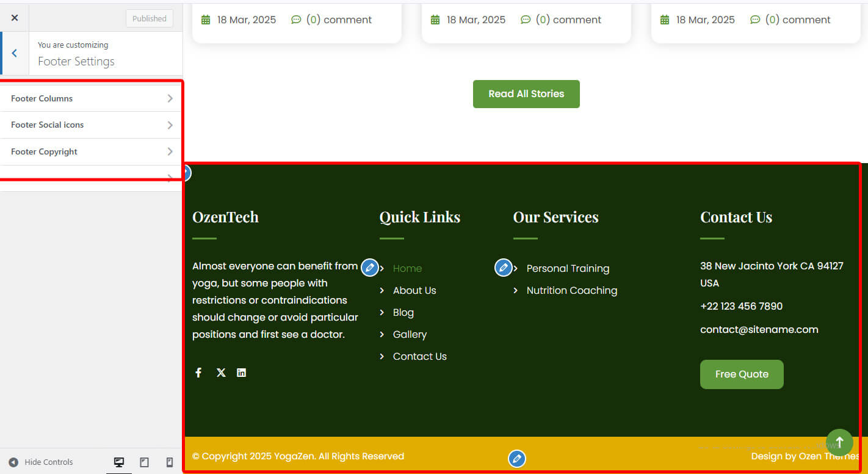Click edit pencil on copyright bar

[x=517, y=459]
